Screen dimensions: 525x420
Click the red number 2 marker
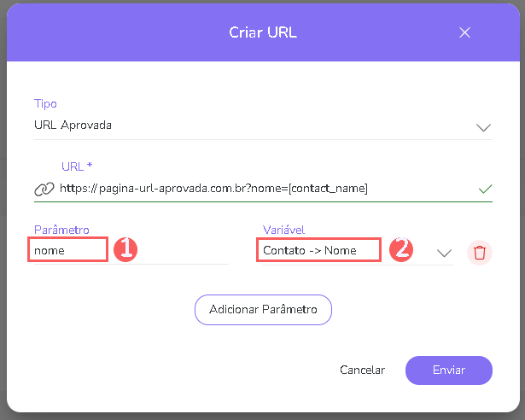(x=400, y=249)
